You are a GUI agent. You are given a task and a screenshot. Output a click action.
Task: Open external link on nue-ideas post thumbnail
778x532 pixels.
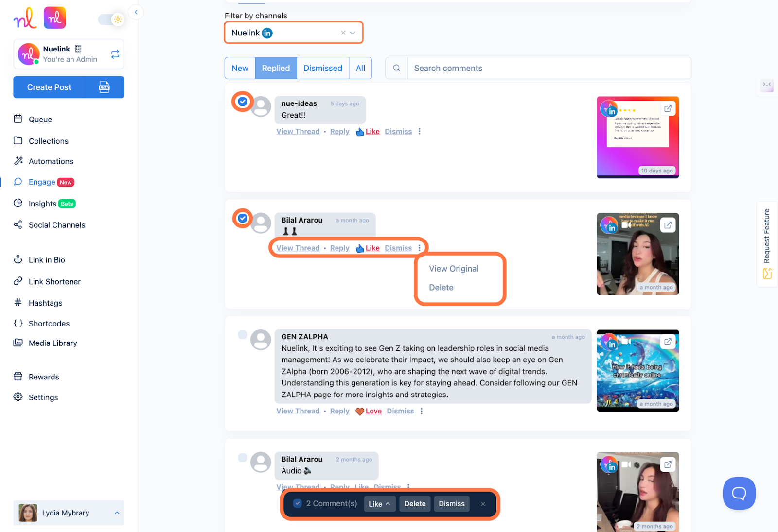click(x=668, y=108)
